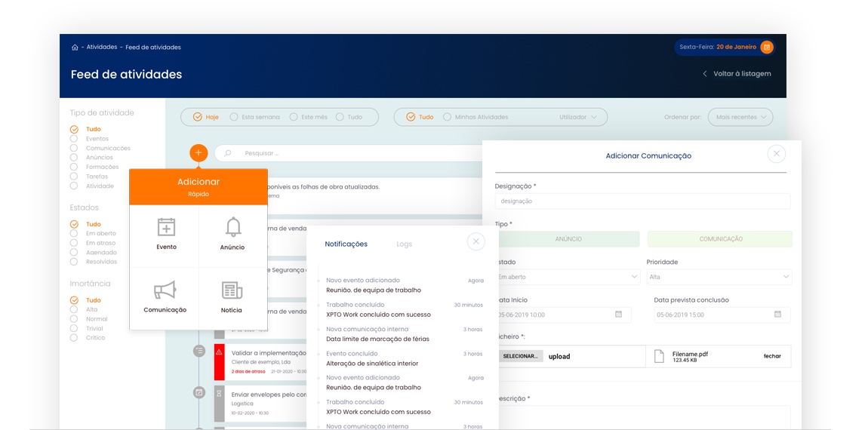Click Feed de atividades breadcrumb item
The width and height of the screenshot is (868, 430).
coord(153,47)
